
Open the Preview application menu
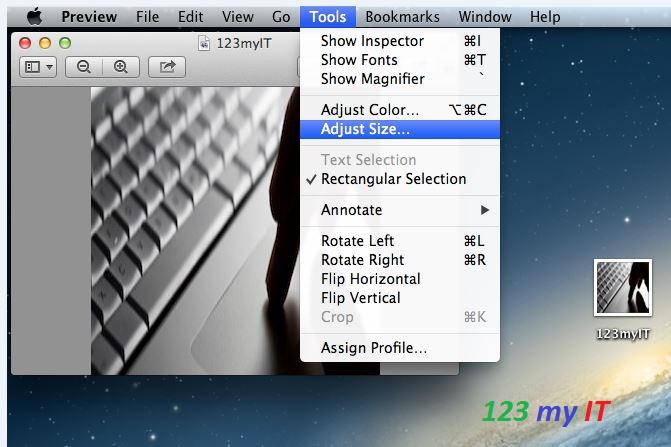click(89, 17)
